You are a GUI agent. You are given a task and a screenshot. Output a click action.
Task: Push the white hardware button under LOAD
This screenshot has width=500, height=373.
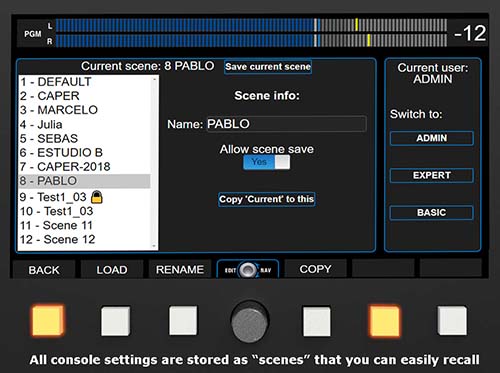(115, 321)
